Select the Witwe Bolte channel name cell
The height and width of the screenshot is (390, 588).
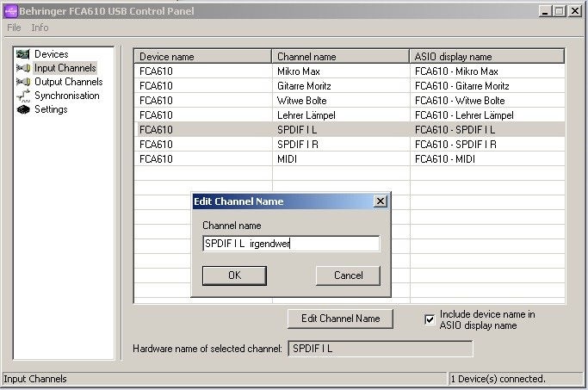[341, 101]
